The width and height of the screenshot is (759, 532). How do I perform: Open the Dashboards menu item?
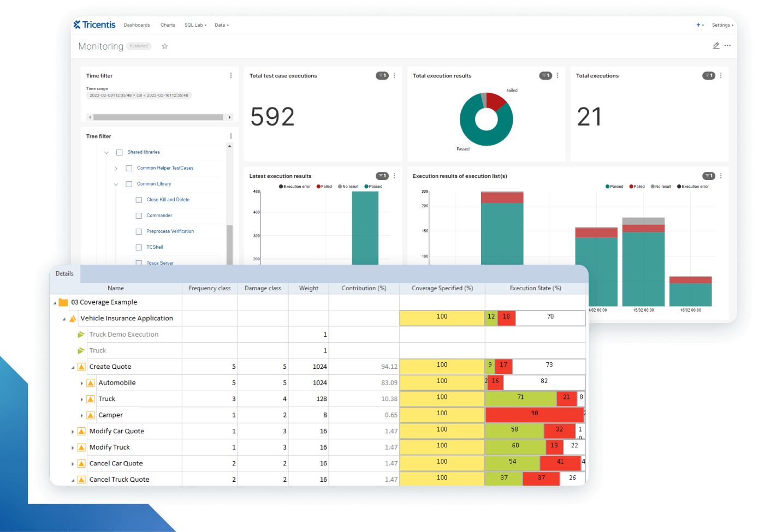(137, 25)
